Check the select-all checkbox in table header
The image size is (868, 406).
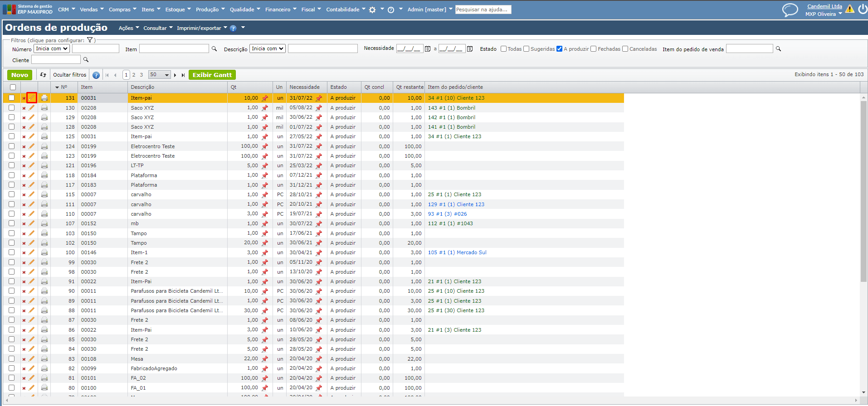13,87
